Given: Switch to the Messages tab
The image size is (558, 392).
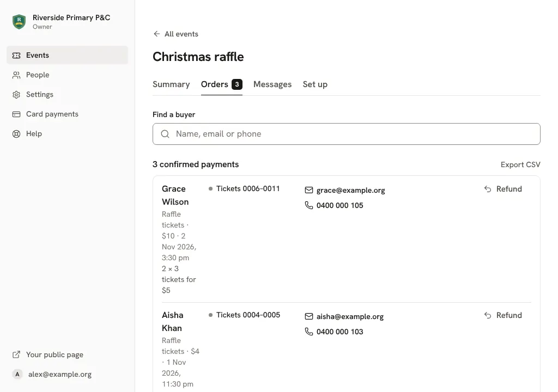Looking at the screenshot, I should [x=272, y=84].
